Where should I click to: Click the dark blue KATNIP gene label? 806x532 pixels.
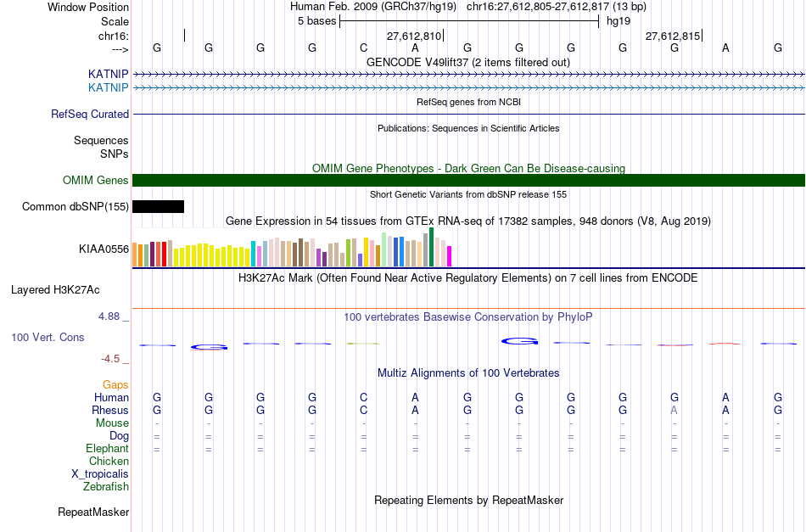pos(108,74)
